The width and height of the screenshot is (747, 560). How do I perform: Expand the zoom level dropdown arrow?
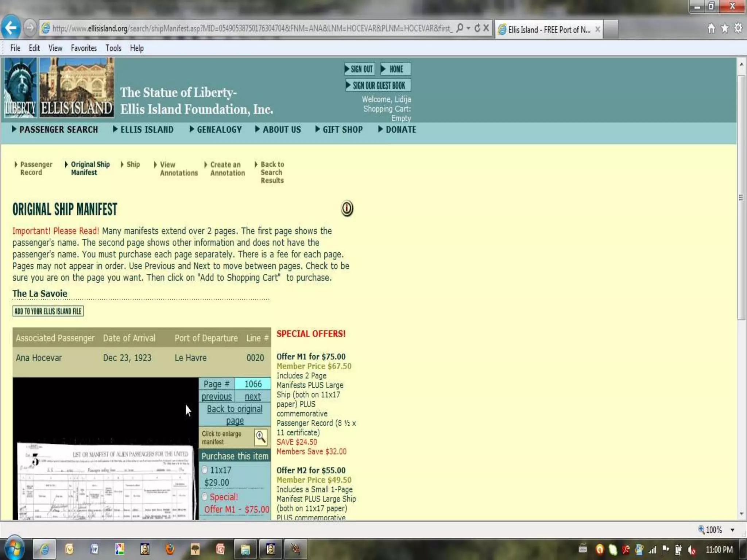732,530
